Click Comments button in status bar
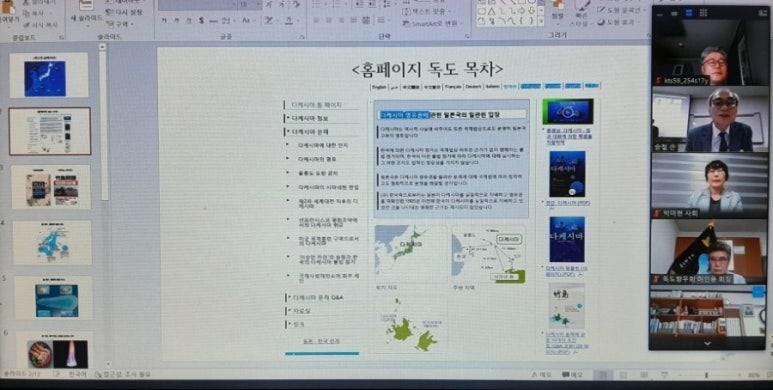 click(x=572, y=375)
